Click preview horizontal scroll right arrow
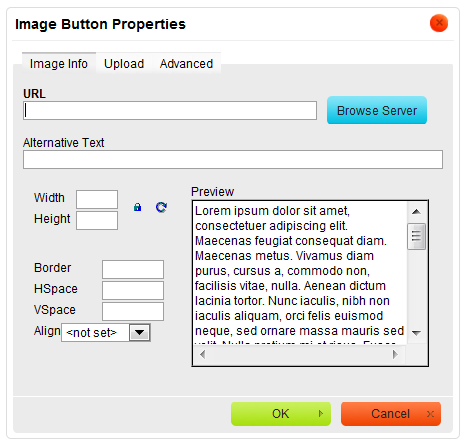This screenshot has width=466, height=444. (395, 354)
